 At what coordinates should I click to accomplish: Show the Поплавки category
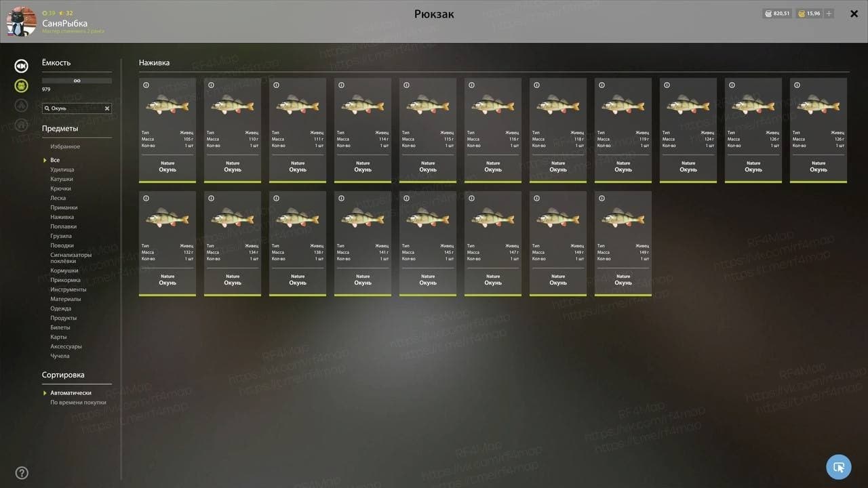tap(63, 226)
